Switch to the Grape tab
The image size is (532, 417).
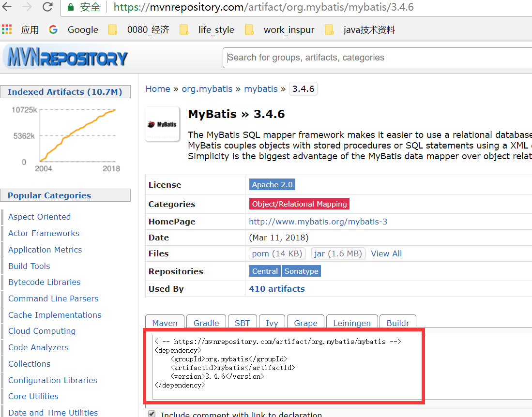pos(306,323)
